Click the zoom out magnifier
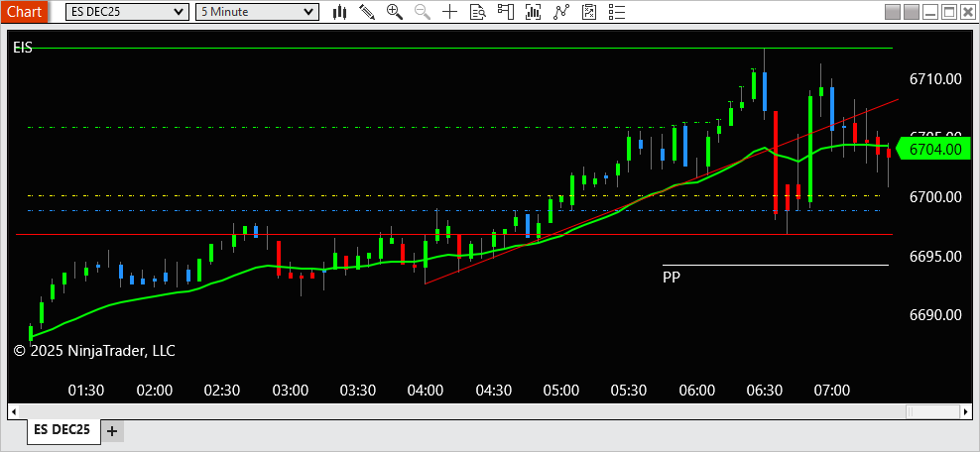The width and height of the screenshot is (980, 452). tap(422, 11)
